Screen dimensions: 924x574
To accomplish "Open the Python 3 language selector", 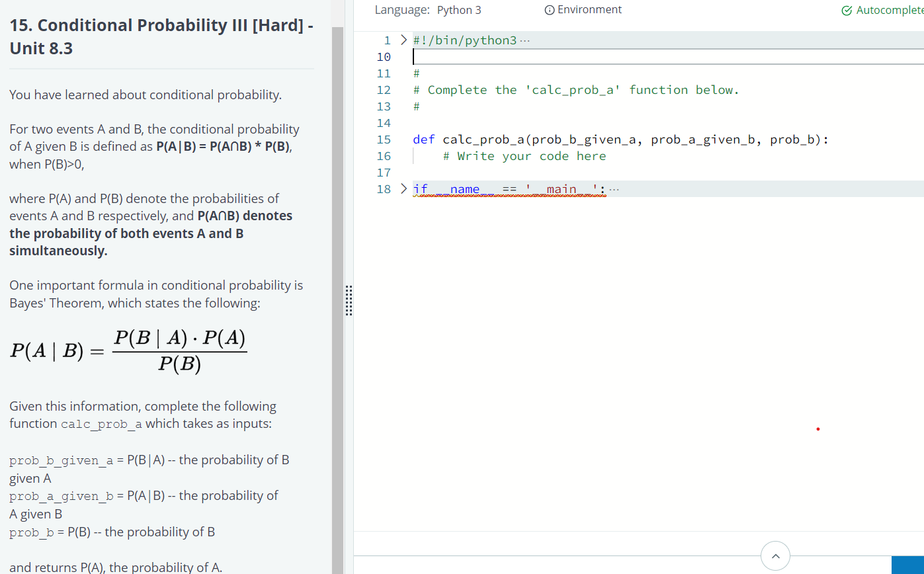I will click(x=459, y=9).
